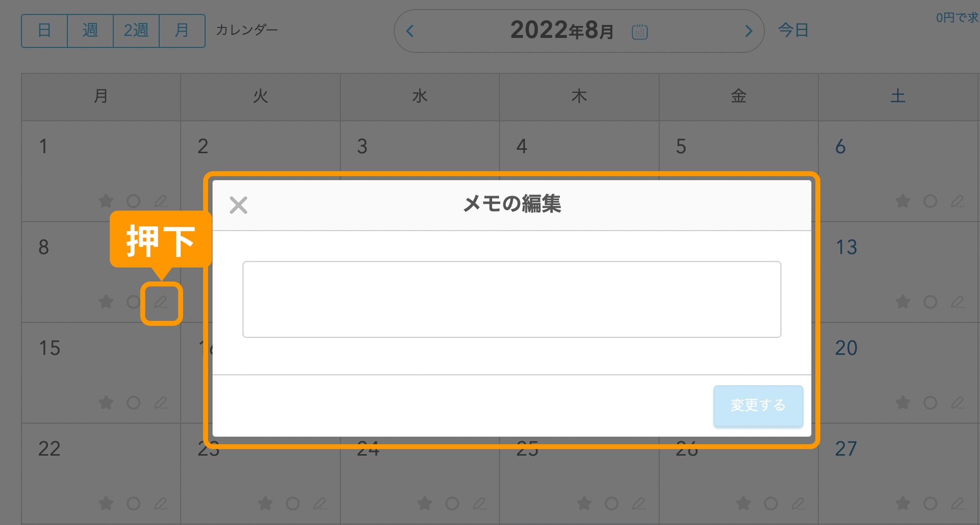
Task: Switch to the 週 (week) view
Action: point(90,31)
